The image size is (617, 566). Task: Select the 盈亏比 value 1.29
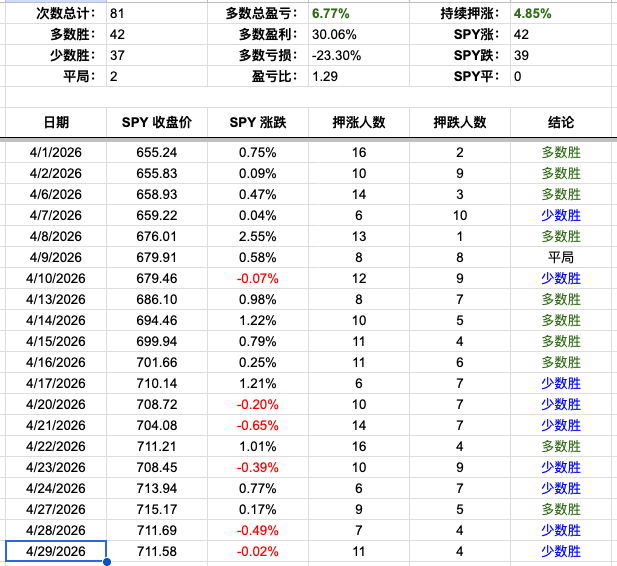pyautogui.click(x=359, y=76)
